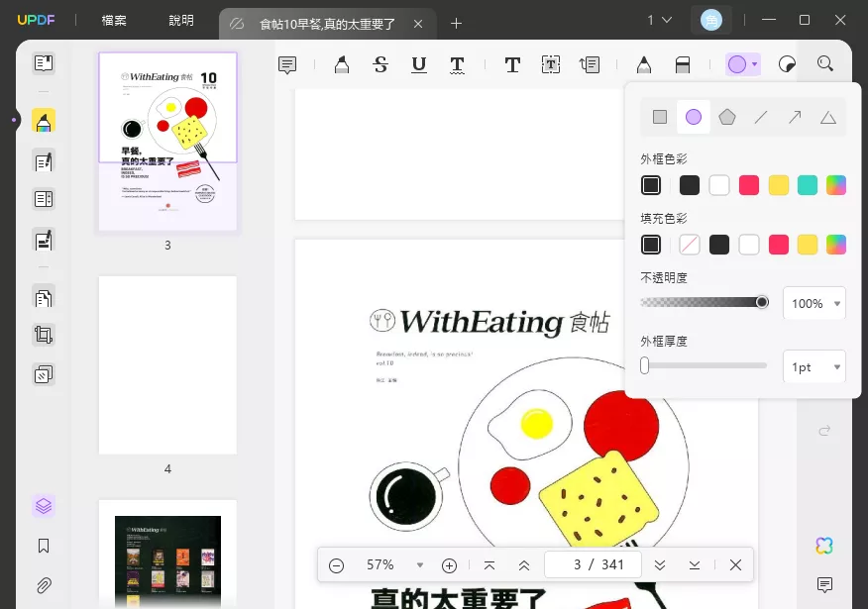The image size is (868, 609).
Task: Open the search magnifier
Action: pyautogui.click(x=825, y=64)
